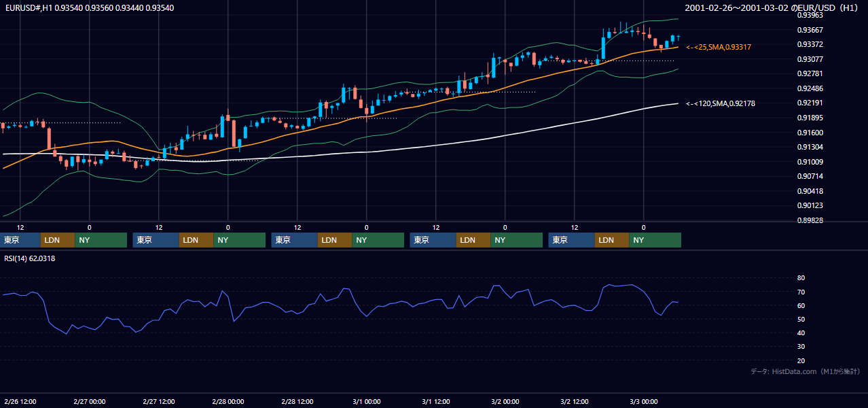This screenshot has height=408, width=868.
Task: Click RSI scale level 20
Action: [801, 360]
